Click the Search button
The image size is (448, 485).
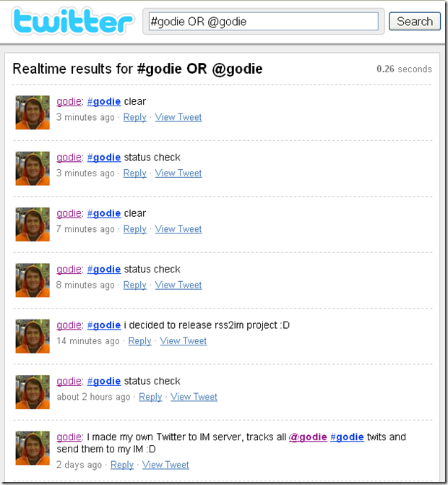coord(415,22)
